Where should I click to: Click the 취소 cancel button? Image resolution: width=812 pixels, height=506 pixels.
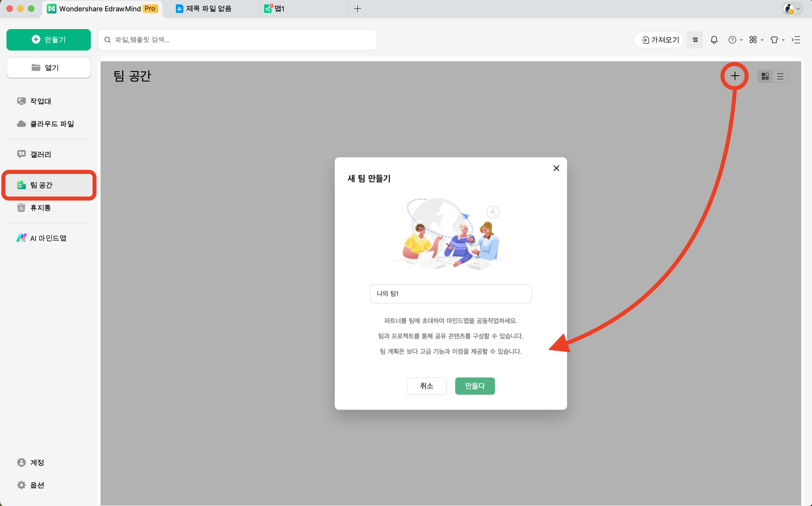point(426,386)
